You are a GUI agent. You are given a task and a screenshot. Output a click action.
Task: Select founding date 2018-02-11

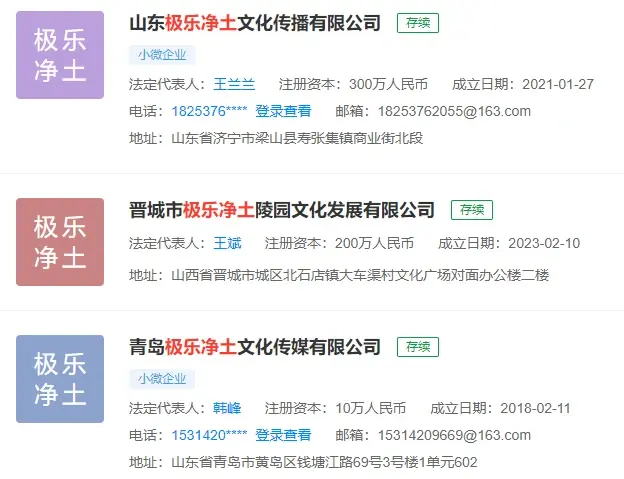535,408
